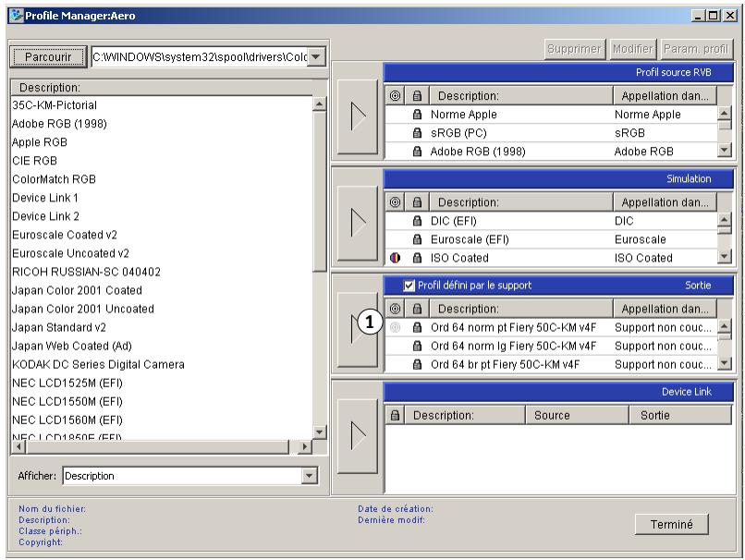Image resolution: width=745 pixels, height=560 pixels.
Task: Click the Supprimer button
Action: pos(574,49)
